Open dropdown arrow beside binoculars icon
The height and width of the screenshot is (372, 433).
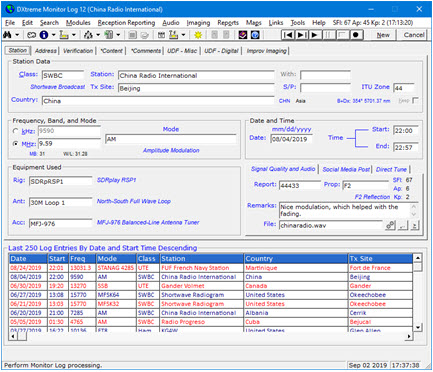click(17, 35)
